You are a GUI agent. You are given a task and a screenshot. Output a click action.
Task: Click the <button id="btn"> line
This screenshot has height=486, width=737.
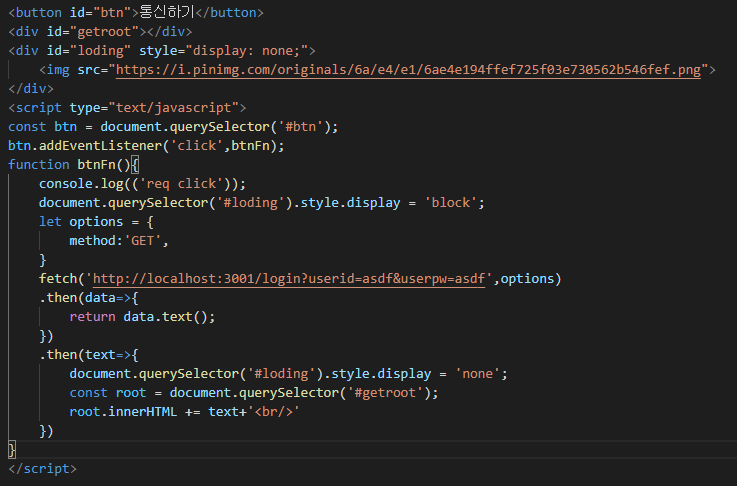[x=136, y=12]
